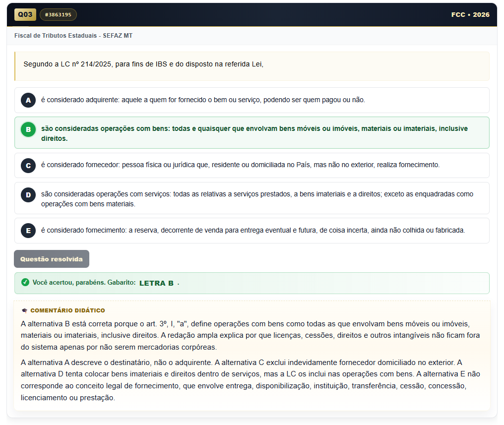This screenshot has height=425, width=504.
Task: Click the 'COMENTÁRIO DIDÁTICO' heading
Action: pos(67,310)
